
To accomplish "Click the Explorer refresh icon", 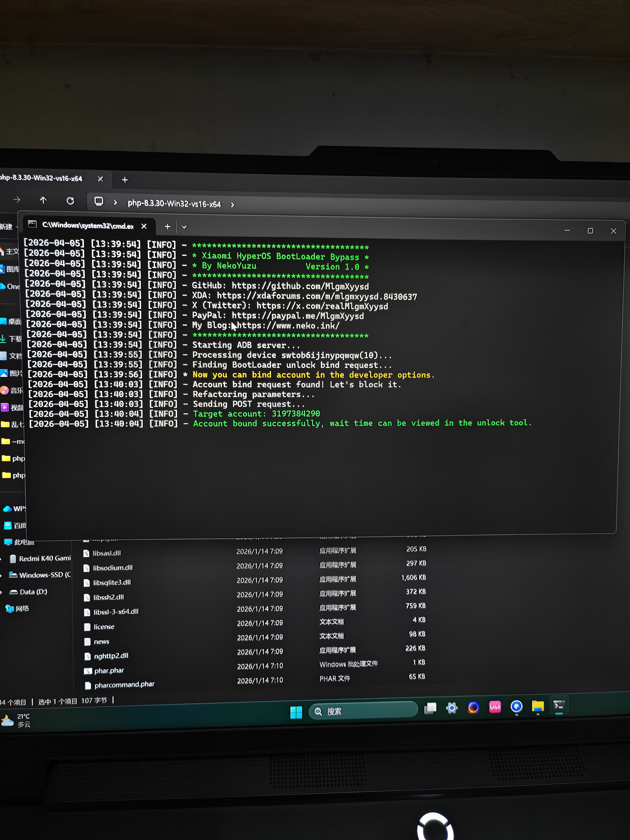I will (x=70, y=200).
